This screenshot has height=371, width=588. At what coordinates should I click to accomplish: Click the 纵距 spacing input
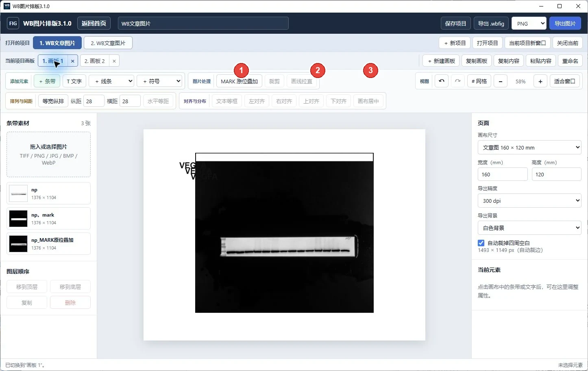pos(94,101)
